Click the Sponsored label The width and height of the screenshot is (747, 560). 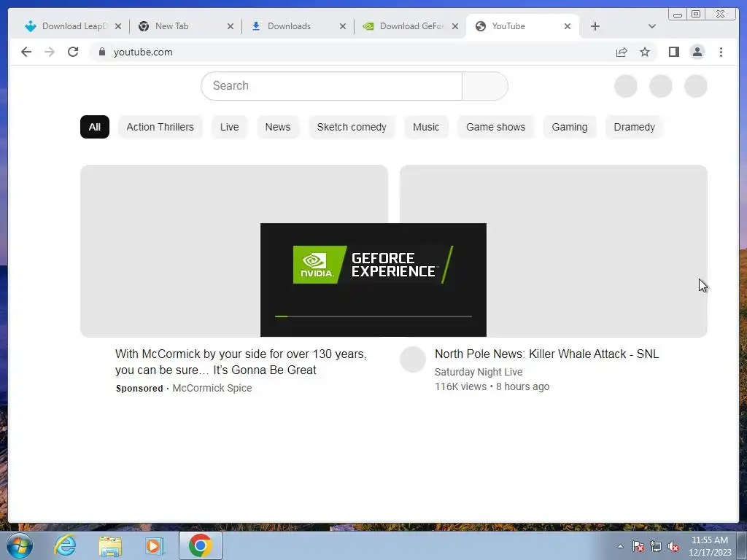click(x=139, y=388)
